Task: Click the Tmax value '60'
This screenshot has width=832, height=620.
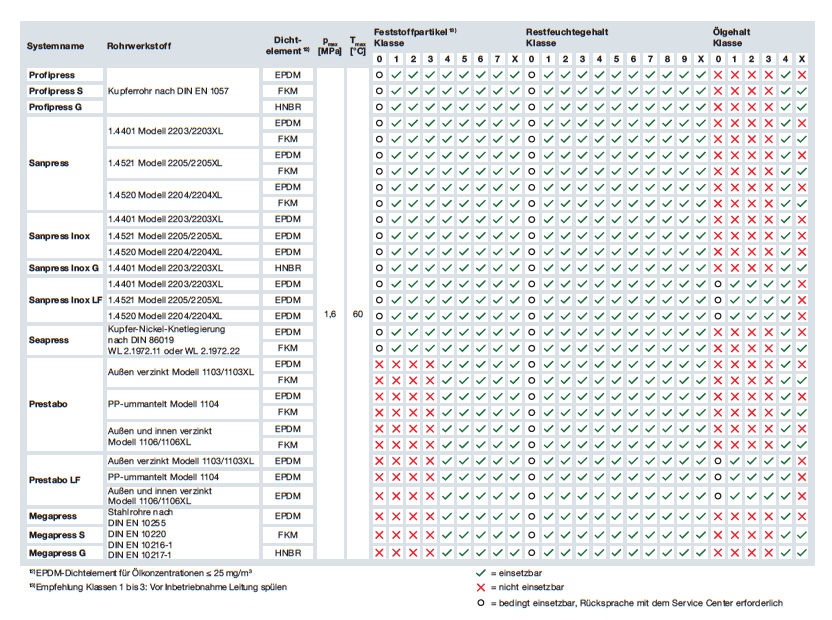Action: (358, 314)
